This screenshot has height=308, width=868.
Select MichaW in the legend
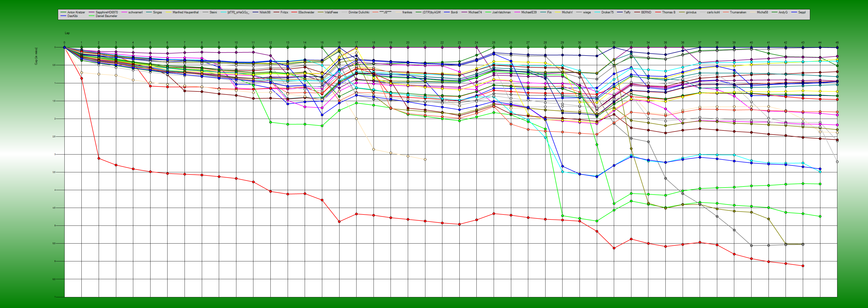567,13
